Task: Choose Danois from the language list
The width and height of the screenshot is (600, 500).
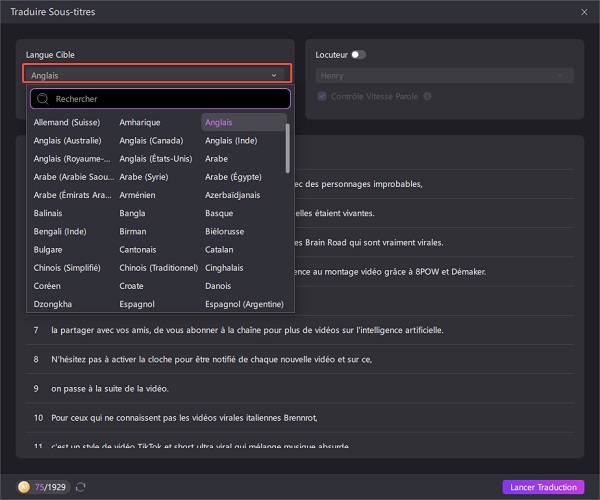Action: click(220, 285)
